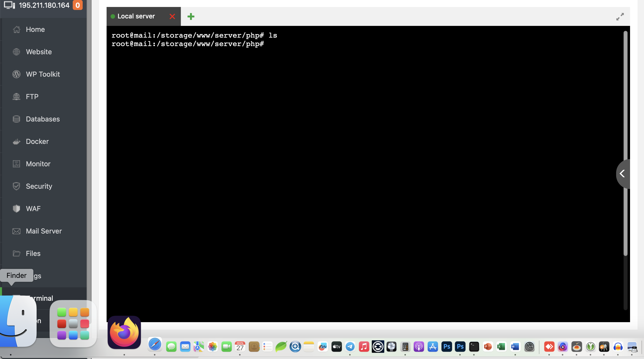The width and height of the screenshot is (644, 359).
Task: Open the WP Toolkit WordPress icon
Action: 16,74
